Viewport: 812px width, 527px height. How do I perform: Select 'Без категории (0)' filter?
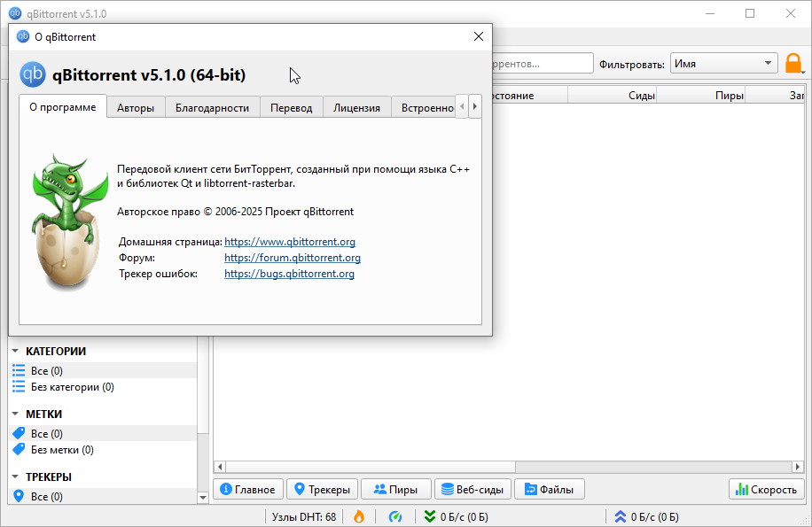tap(103, 386)
